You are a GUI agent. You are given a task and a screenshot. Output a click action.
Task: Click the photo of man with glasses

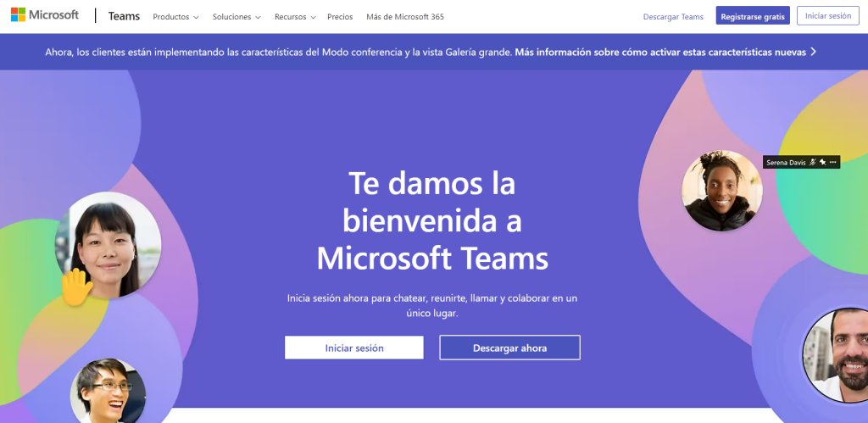tap(108, 390)
